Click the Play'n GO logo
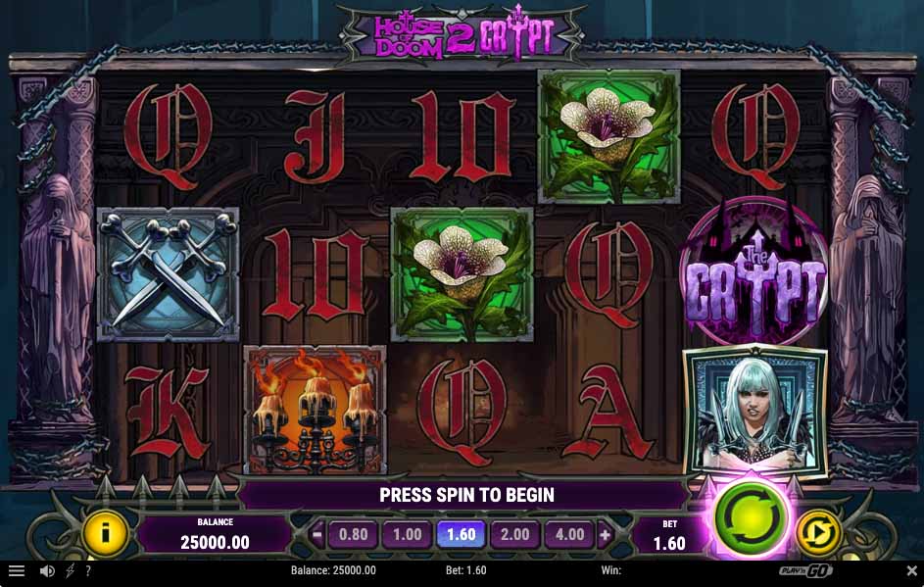Image resolution: width=924 pixels, height=587 pixels. (805, 570)
